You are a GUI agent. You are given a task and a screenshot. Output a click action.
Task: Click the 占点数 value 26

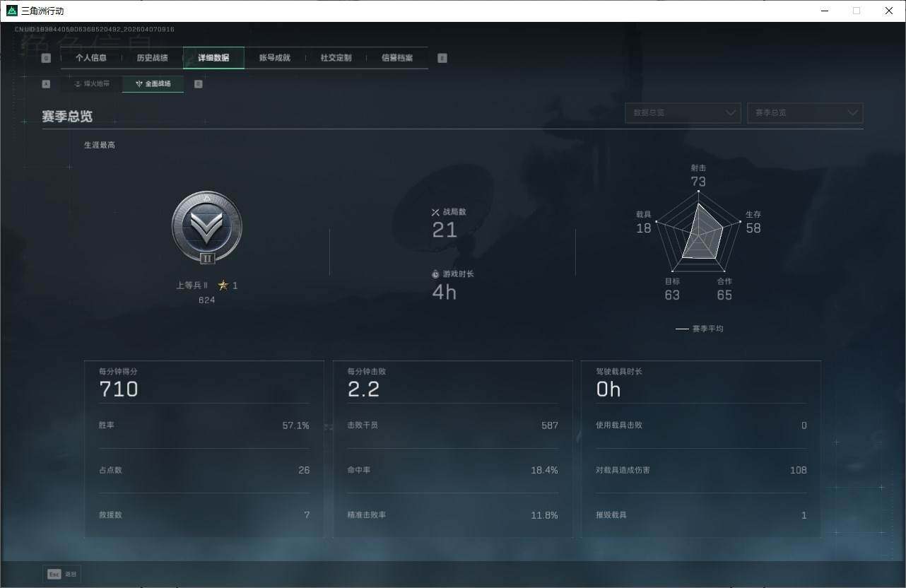[304, 470]
